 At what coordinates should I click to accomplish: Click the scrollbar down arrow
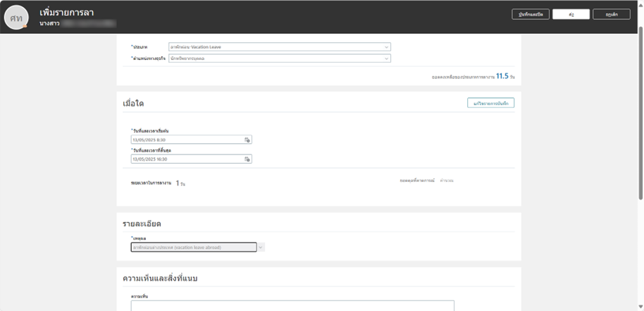(x=640, y=307)
